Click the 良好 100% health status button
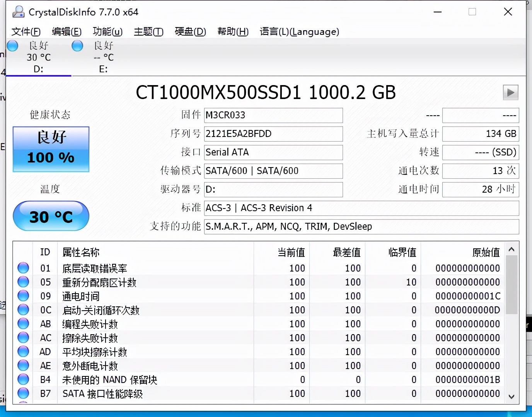The width and height of the screenshot is (532, 417). coord(50,149)
